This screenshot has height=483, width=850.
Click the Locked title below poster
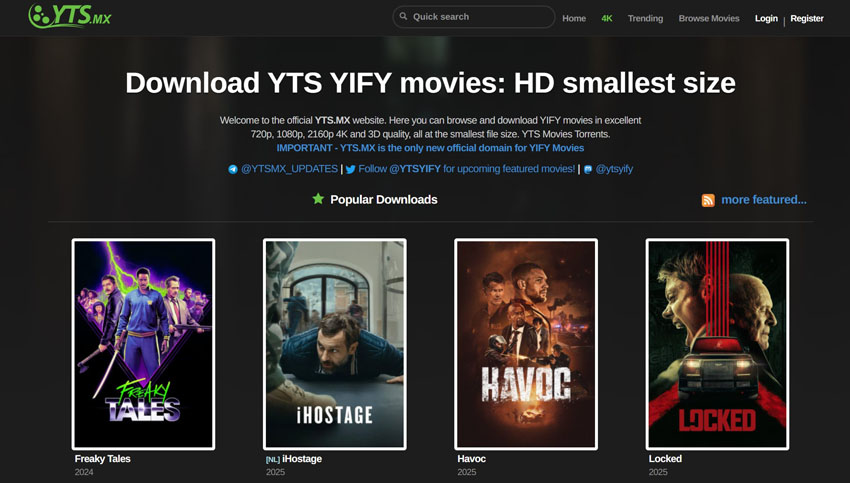(x=665, y=459)
